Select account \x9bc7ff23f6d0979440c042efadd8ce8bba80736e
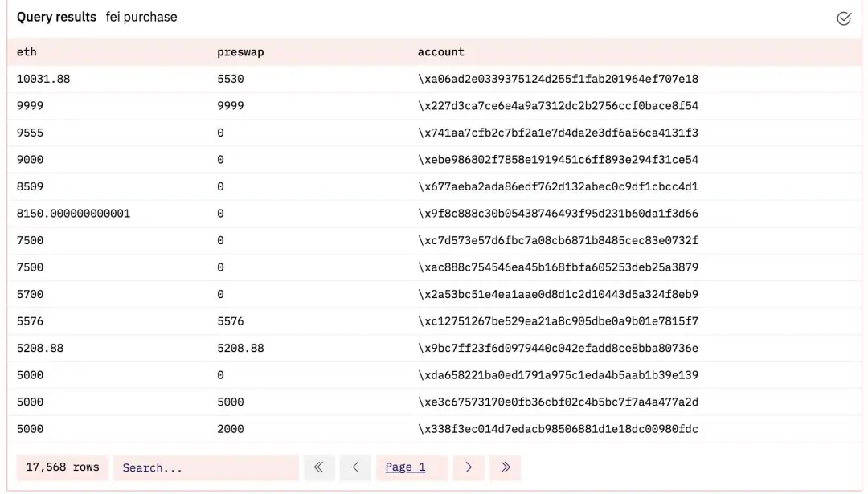868x494 pixels. (558, 348)
